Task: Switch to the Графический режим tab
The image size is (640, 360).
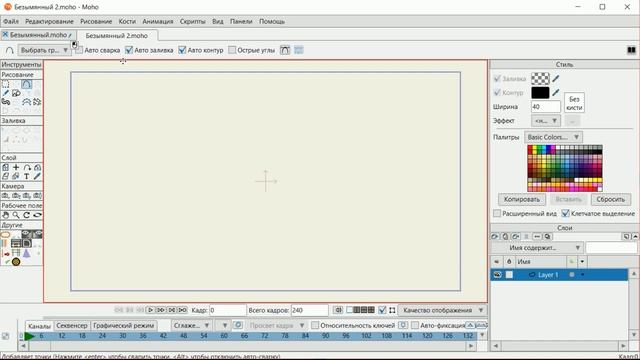Action: (x=124, y=325)
